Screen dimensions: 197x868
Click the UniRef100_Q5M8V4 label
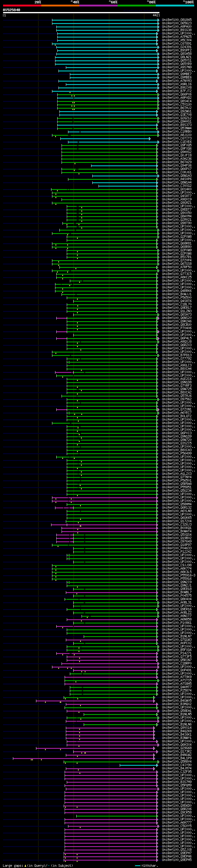pyautogui.click(x=177, y=762)
